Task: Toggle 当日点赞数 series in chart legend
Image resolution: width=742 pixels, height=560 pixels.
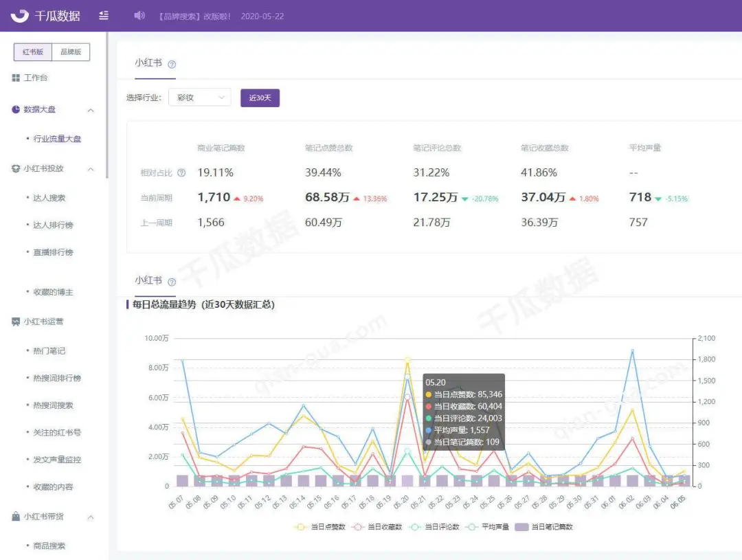Action: (320, 527)
